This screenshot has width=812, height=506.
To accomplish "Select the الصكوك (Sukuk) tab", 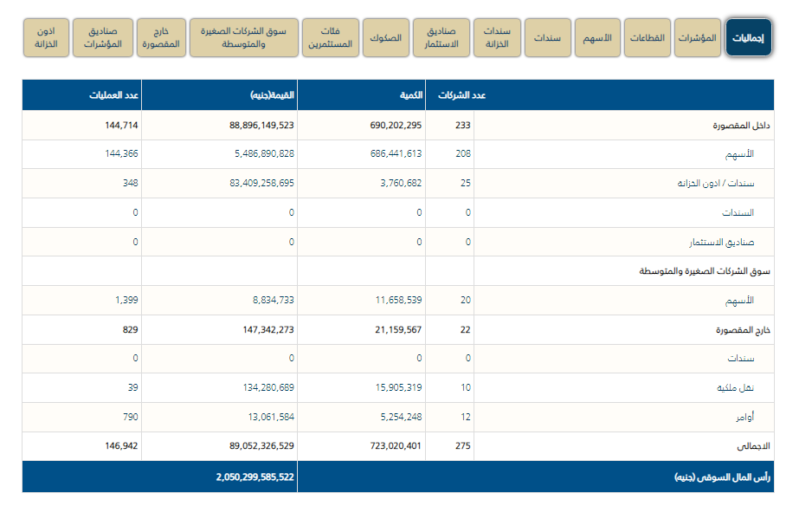I will point(385,37).
